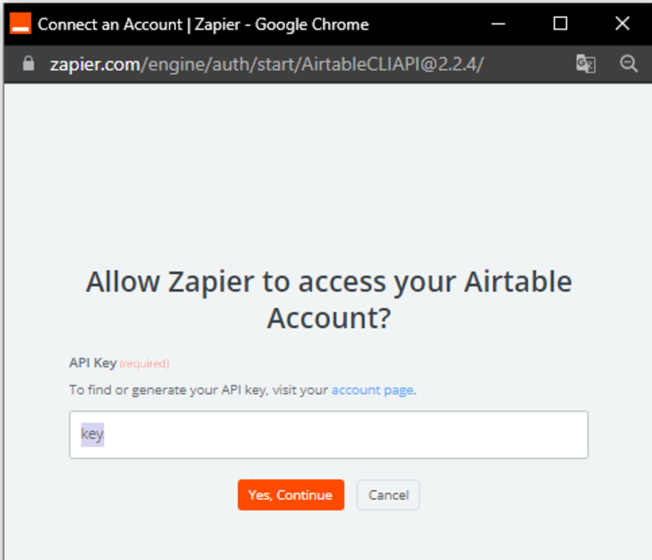Open the account page link

[372, 390]
